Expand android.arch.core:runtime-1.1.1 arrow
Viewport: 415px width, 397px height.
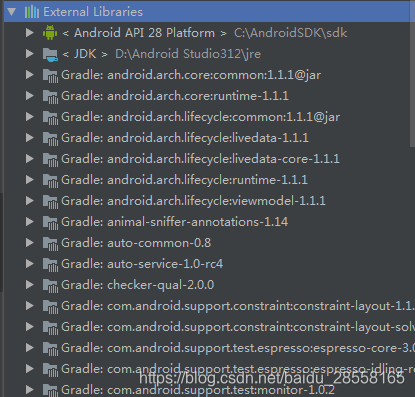click(30, 96)
